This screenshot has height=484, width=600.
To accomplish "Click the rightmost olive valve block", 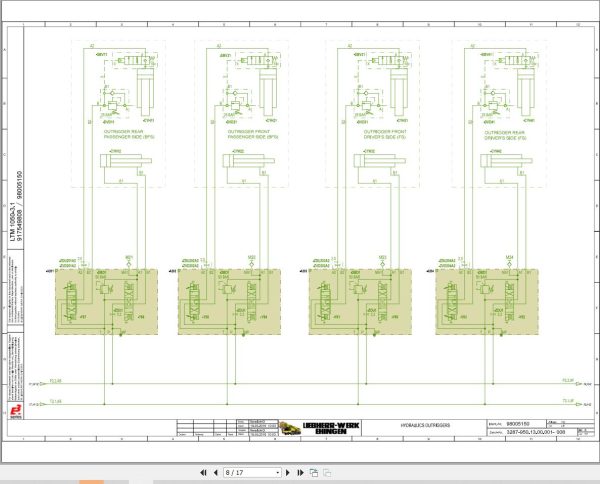I will pos(487,302).
